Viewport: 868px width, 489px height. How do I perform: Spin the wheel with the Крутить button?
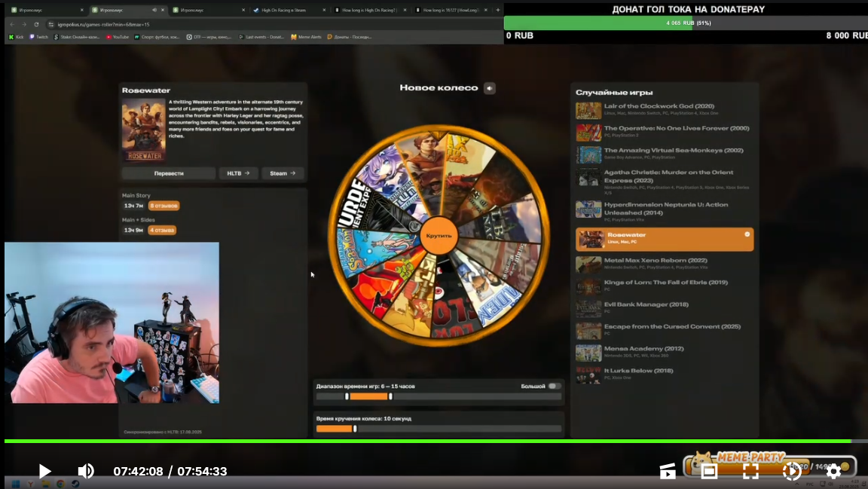(x=439, y=235)
